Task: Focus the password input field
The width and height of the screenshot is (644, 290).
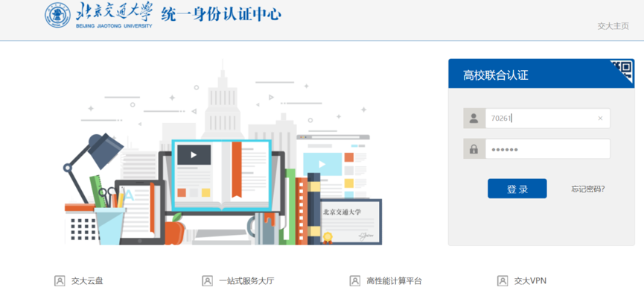Action: point(547,149)
